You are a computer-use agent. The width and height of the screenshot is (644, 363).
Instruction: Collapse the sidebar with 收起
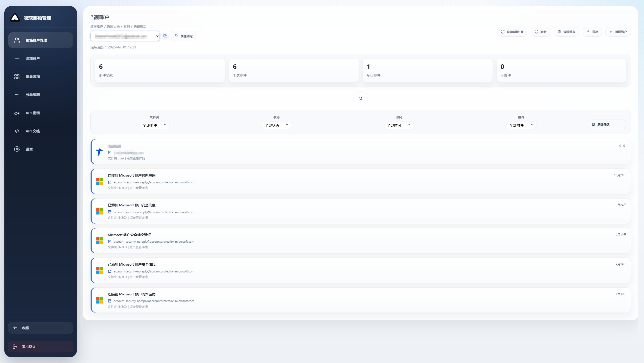point(40,328)
